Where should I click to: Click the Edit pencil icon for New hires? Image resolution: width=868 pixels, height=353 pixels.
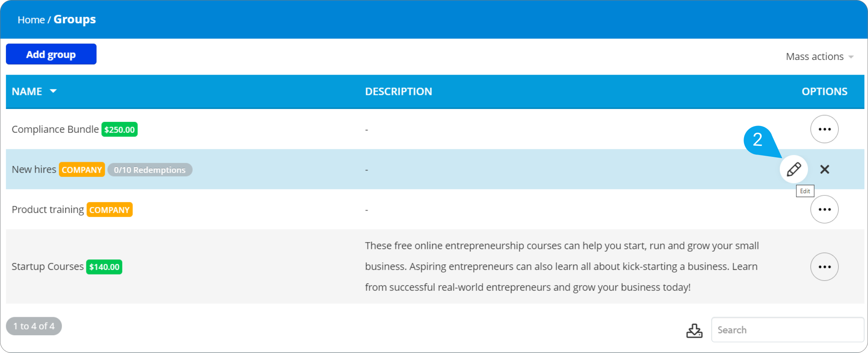(794, 169)
